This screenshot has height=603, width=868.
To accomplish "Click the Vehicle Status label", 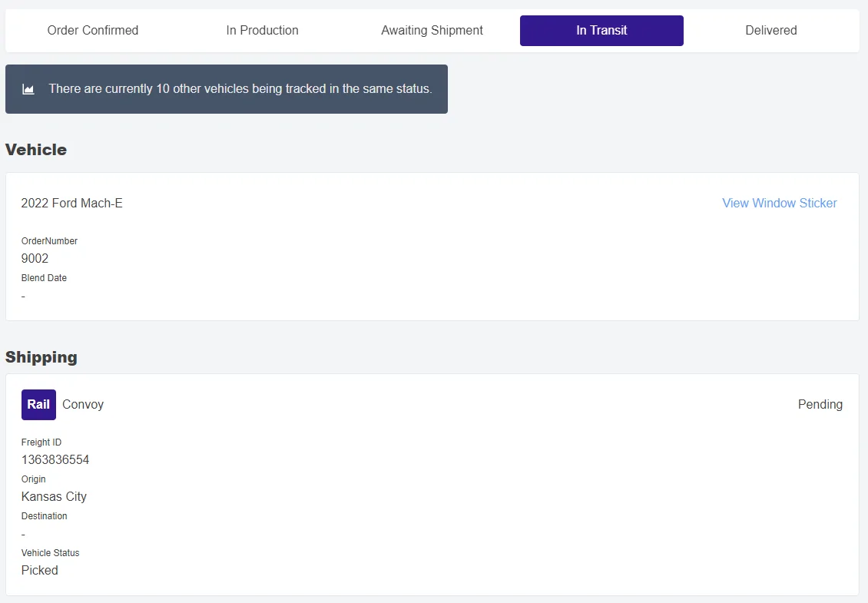I will click(x=51, y=552).
